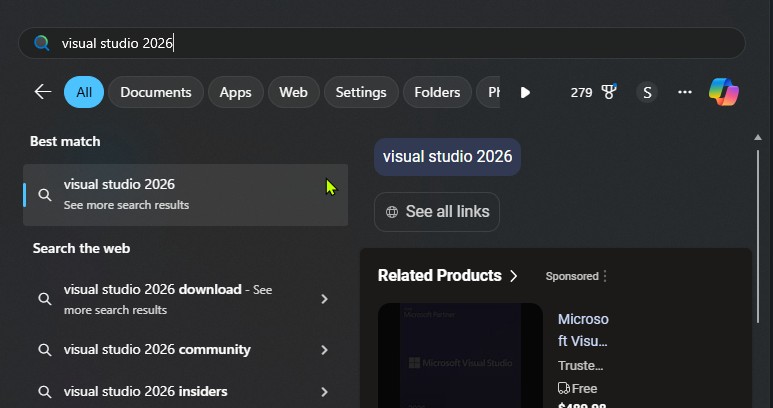Click the back arrow icon
773x408 pixels.
click(43, 92)
